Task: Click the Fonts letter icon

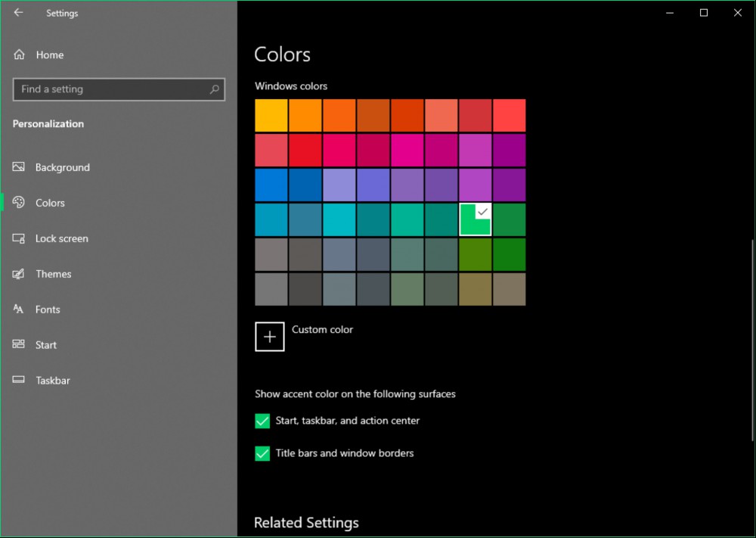Action: click(18, 309)
